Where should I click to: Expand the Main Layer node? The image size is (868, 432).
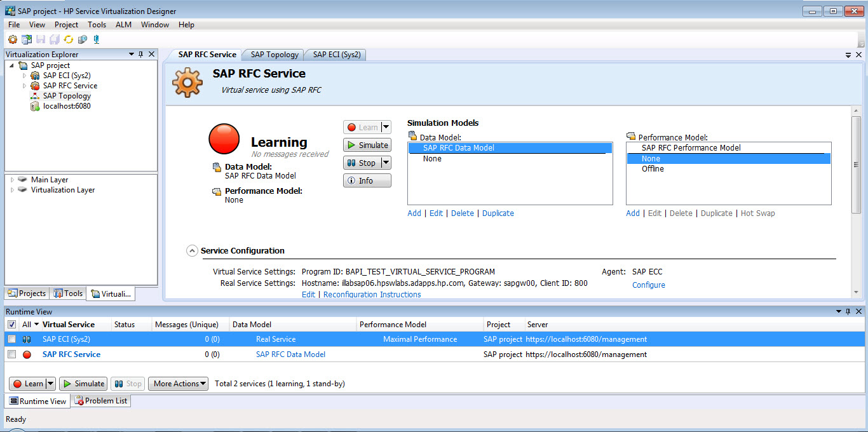[x=12, y=180]
